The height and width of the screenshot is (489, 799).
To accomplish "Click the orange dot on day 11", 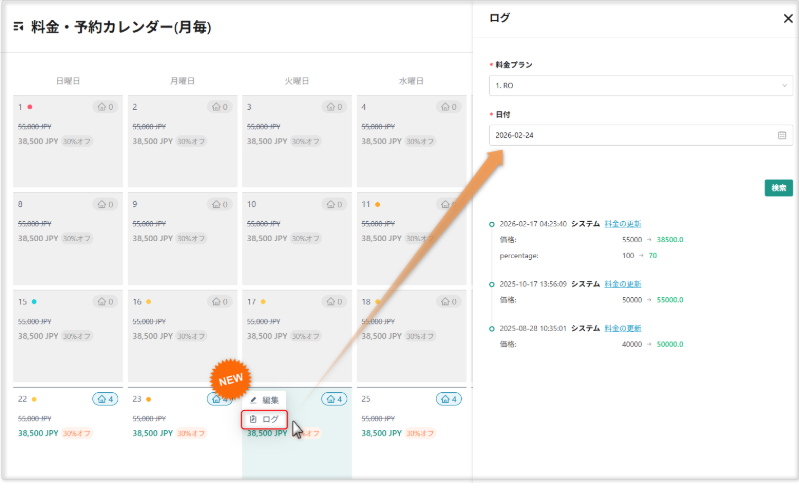I will pyautogui.click(x=378, y=204).
